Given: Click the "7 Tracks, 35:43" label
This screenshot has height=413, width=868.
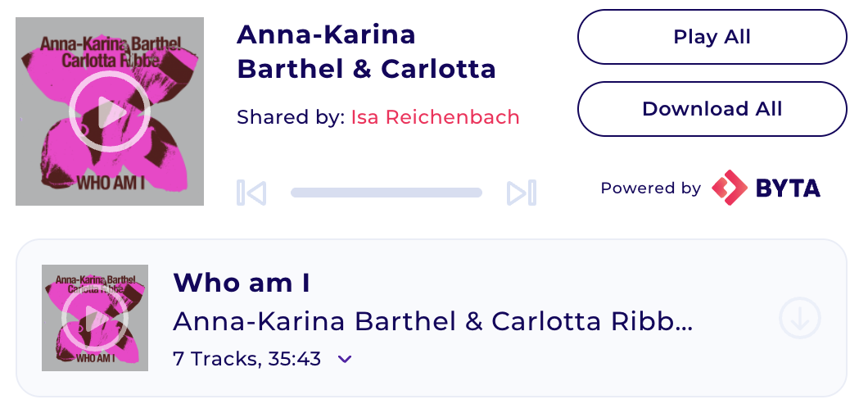Looking at the screenshot, I should [x=246, y=359].
